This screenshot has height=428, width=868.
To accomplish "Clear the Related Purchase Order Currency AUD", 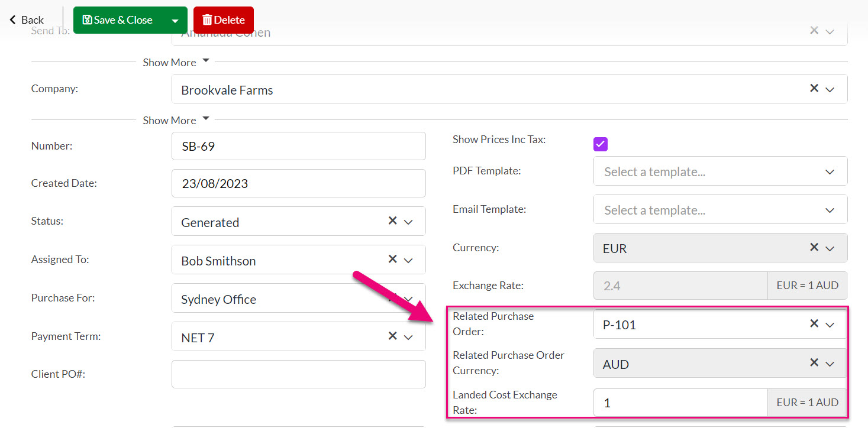I will pos(814,362).
